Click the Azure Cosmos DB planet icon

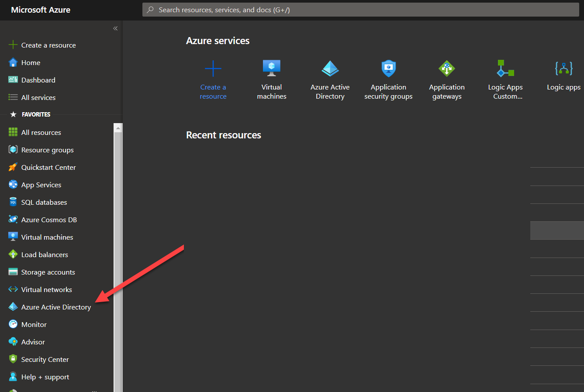point(13,220)
